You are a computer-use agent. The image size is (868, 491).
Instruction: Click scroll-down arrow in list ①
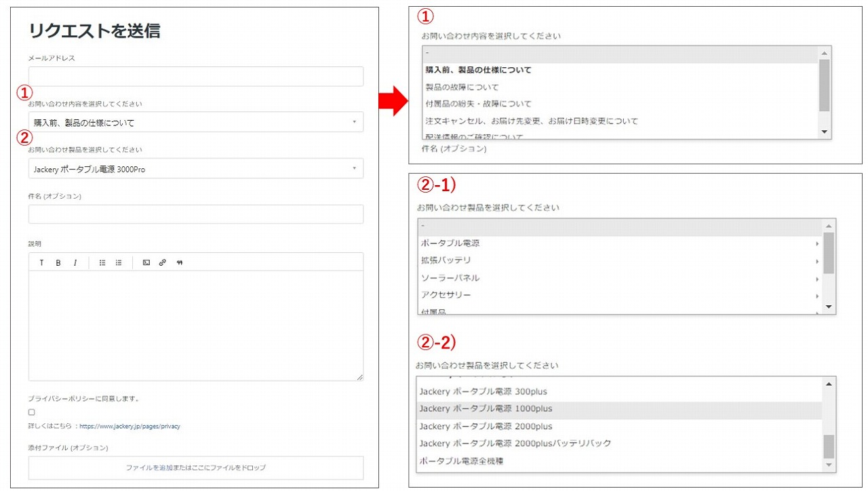pyautogui.click(x=825, y=132)
